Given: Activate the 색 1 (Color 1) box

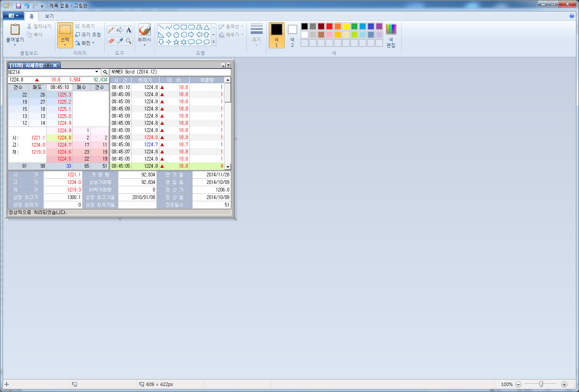Looking at the screenshot, I should [x=276, y=35].
